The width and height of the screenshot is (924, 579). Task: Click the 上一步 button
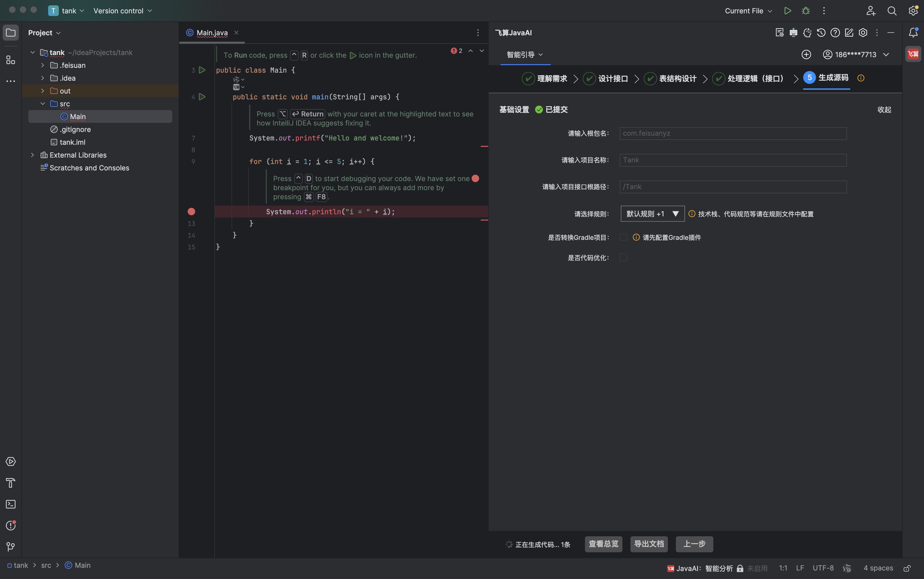pos(694,544)
